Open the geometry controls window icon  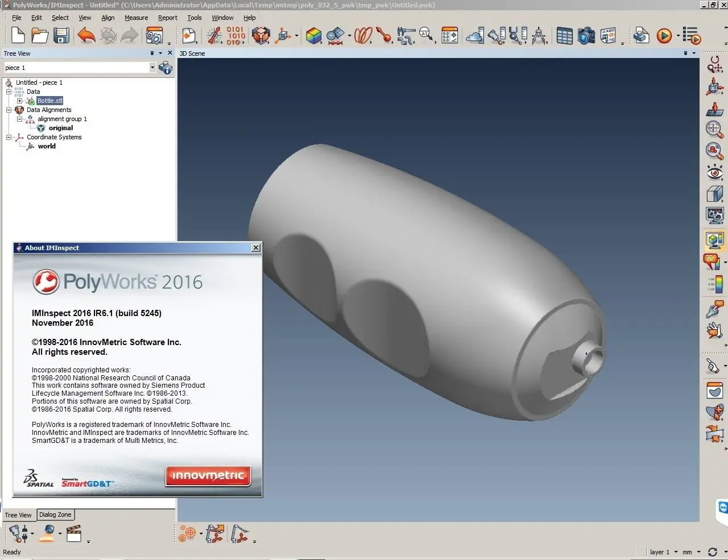click(450, 36)
